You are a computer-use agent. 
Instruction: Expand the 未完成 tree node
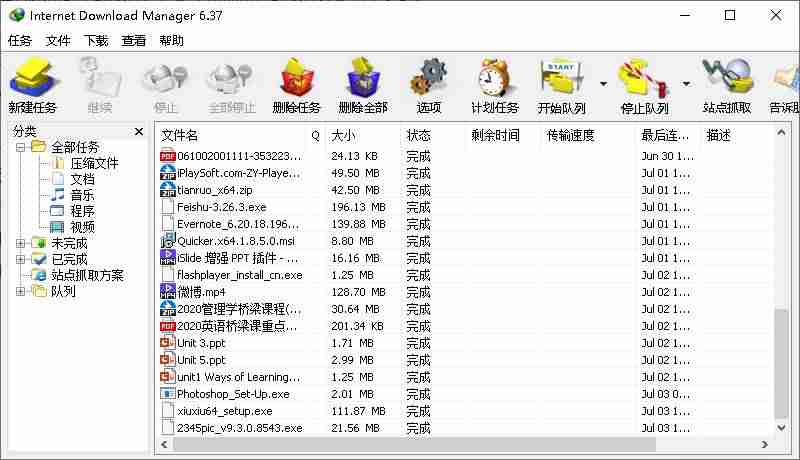point(20,243)
